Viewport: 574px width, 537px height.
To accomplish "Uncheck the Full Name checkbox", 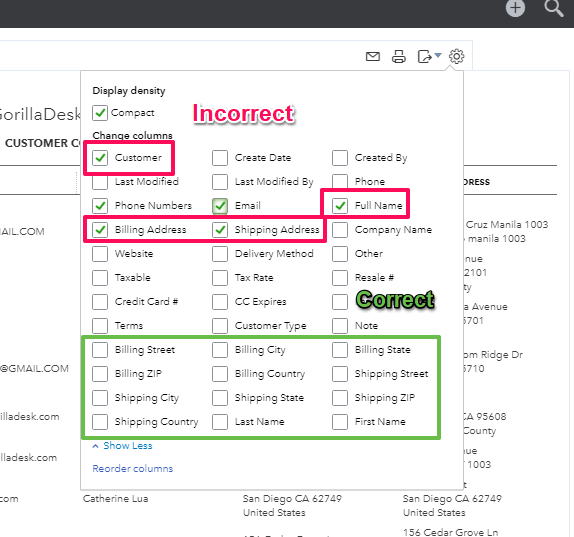I will (340, 206).
